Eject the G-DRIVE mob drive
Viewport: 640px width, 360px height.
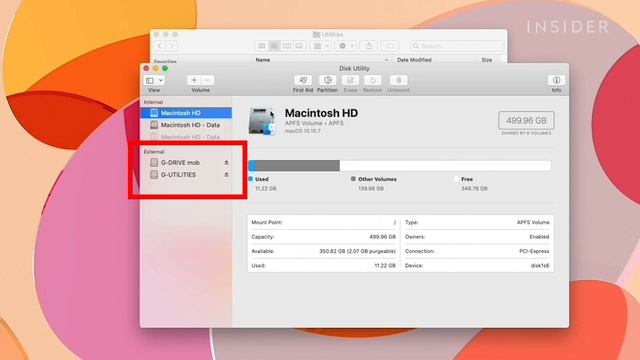[x=226, y=162]
